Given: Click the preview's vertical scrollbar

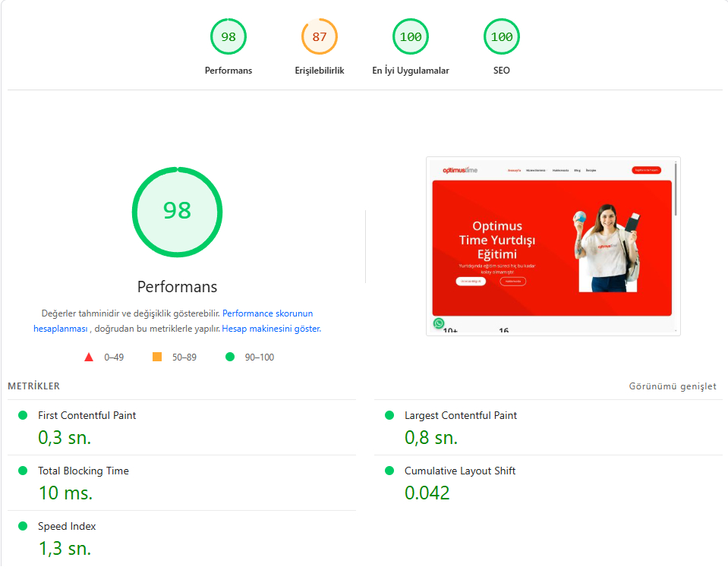Looking at the screenshot, I should (676, 188).
